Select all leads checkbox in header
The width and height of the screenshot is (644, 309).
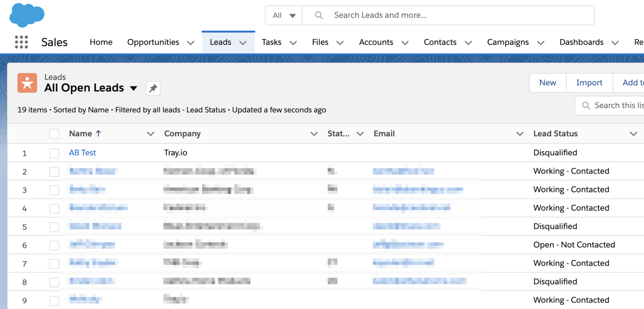point(54,134)
